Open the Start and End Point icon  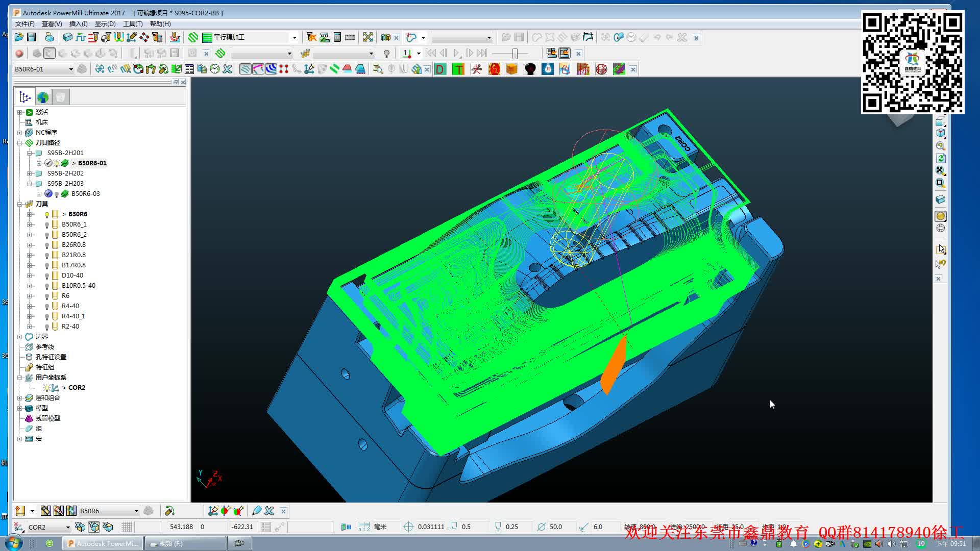point(106,37)
